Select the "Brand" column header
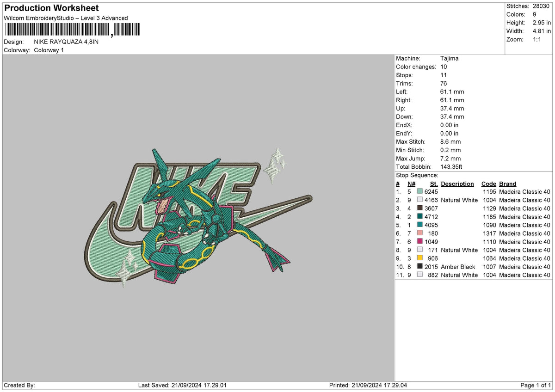The width and height of the screenshot is (555, 392). tap(507, 184)
